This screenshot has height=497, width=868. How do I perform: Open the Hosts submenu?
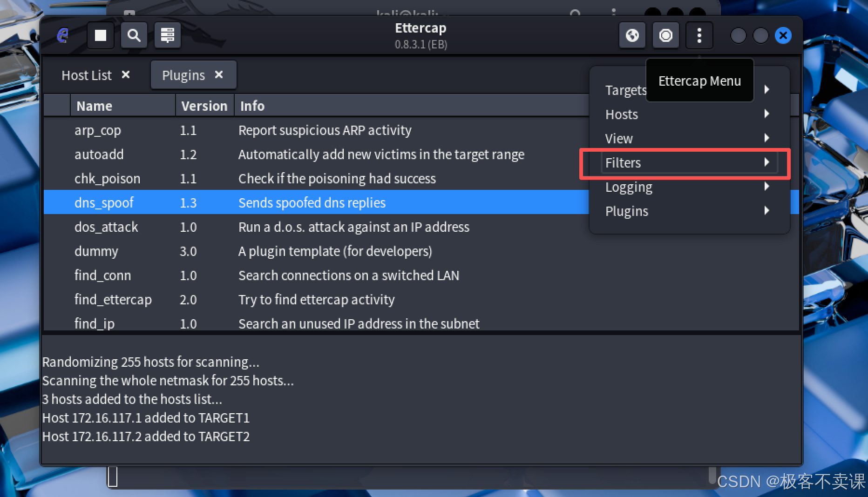[x=688, y=114]
